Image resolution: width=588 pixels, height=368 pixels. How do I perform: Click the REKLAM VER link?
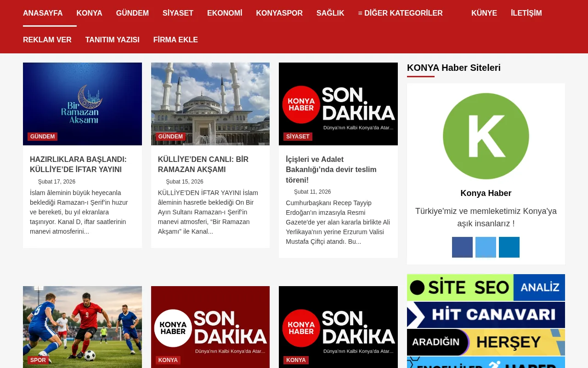pyautogui.click(x=47, y=40)
